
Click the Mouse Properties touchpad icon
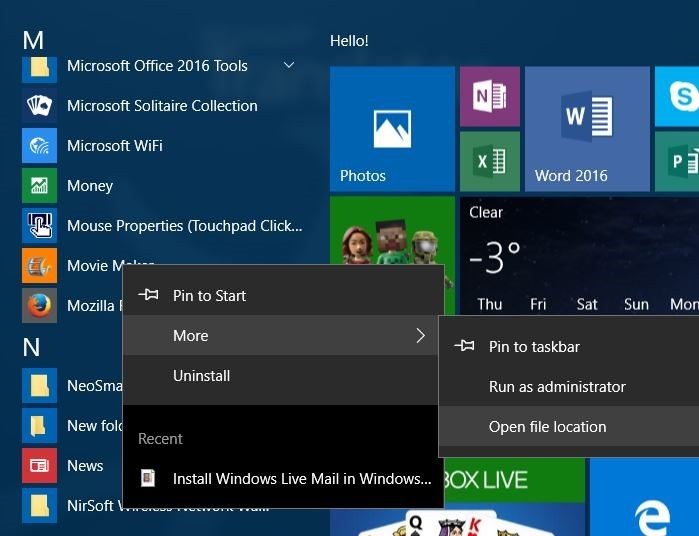pyautogui.click(x=39, y=226)
